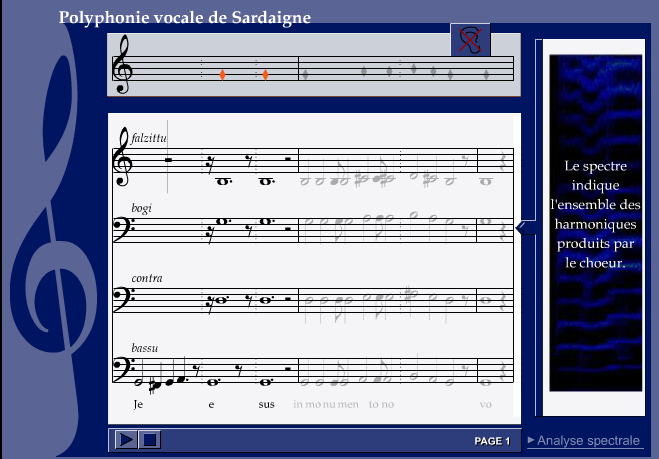Click the second orange diamond marker
Image resolution: width=659 pixels, height=459 pixels.
(265, 75)
